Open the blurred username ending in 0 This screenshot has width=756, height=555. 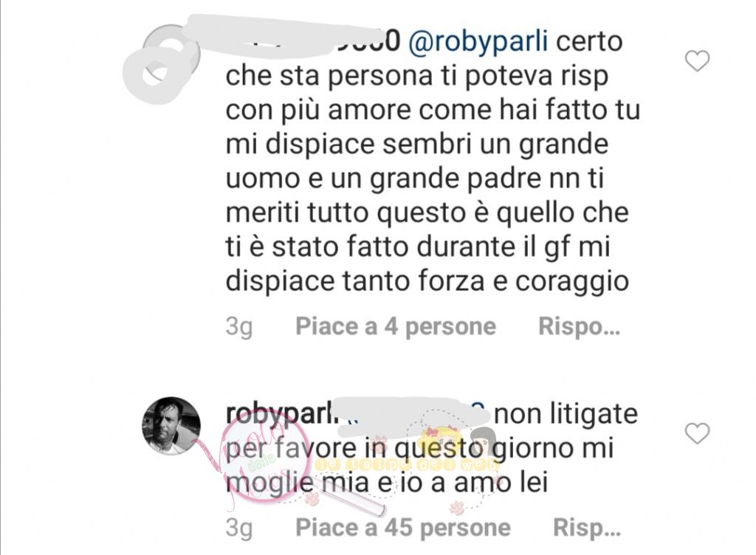point(313,41)
